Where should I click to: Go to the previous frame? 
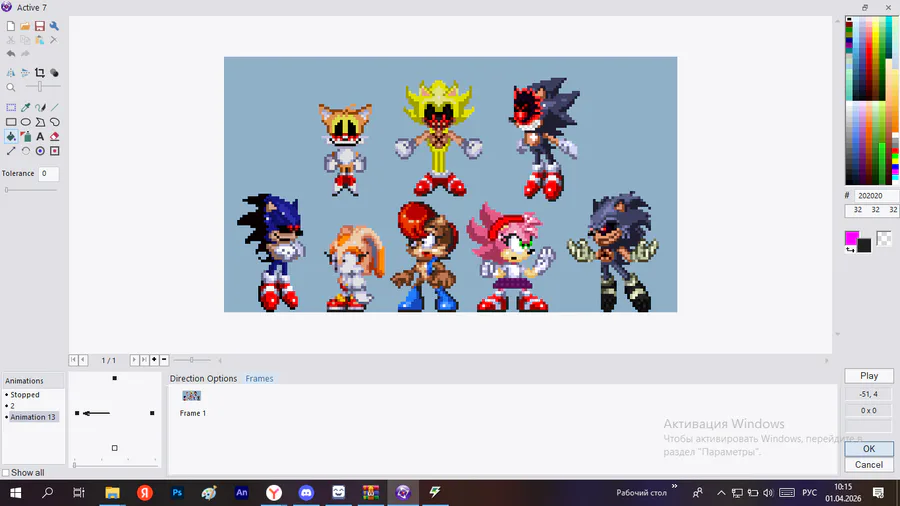[x=83, y=360]
